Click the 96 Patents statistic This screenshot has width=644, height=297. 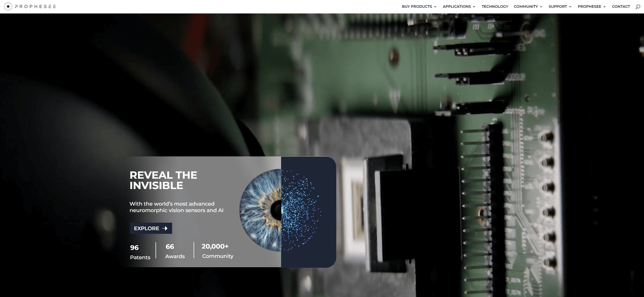140,251
